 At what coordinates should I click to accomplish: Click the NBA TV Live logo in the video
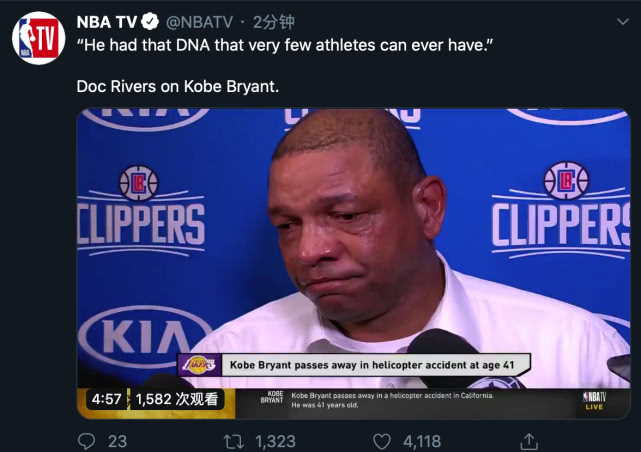pyautogui.click(x=595, y=401)
